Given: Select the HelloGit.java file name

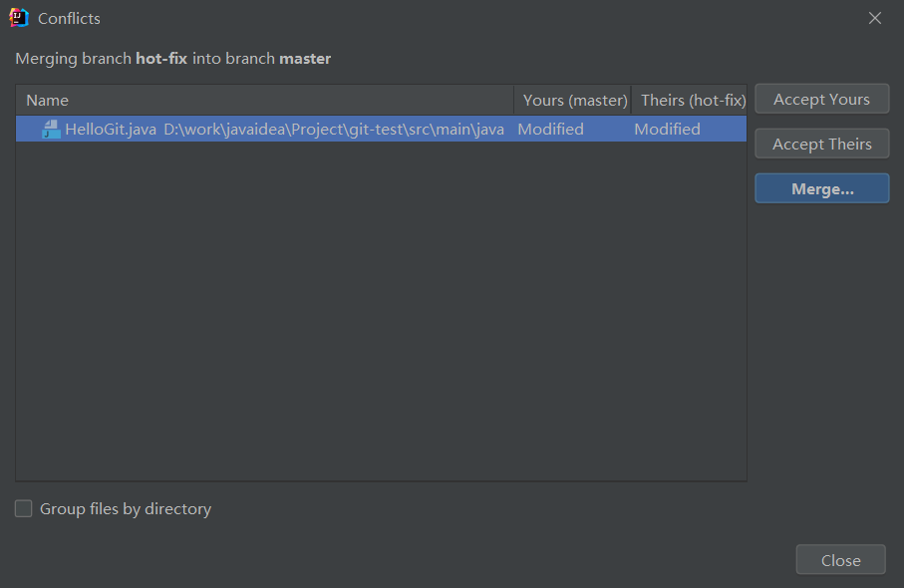Looking at the screenshot, I should point(111,129).
